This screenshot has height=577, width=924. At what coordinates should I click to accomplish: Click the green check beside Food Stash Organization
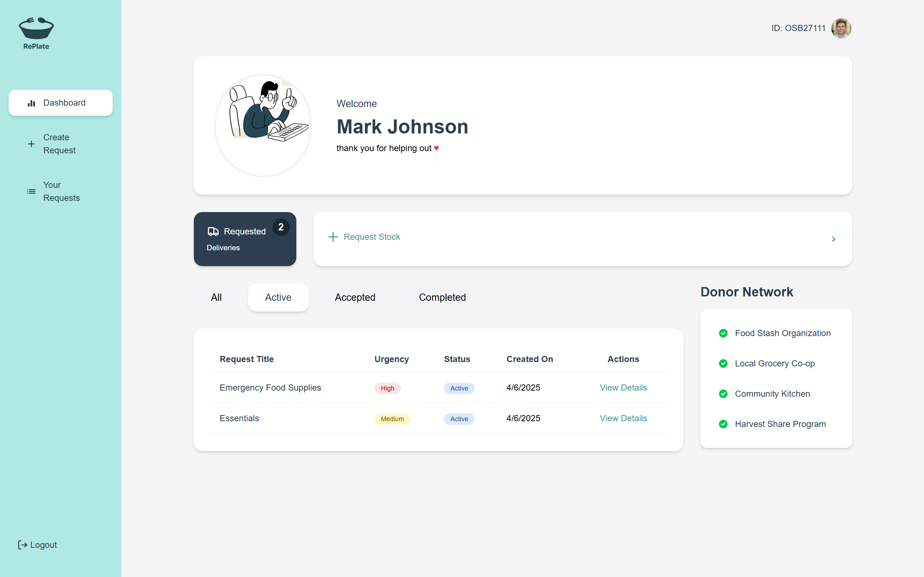pos(723,333)
